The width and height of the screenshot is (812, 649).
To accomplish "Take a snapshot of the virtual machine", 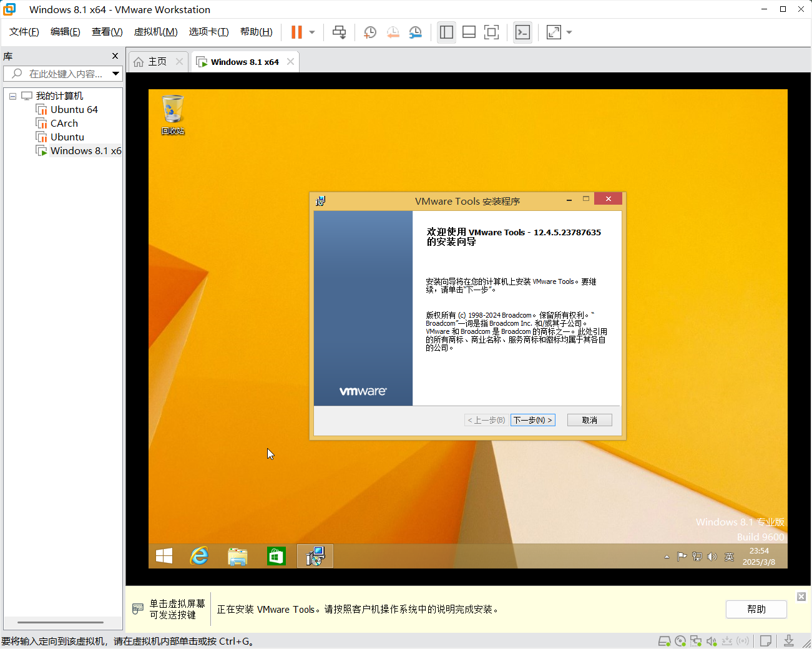I will [370, 32].
